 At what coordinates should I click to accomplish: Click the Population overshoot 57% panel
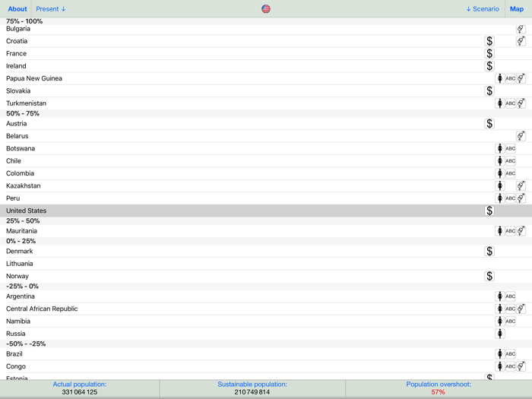click(438, 388)
